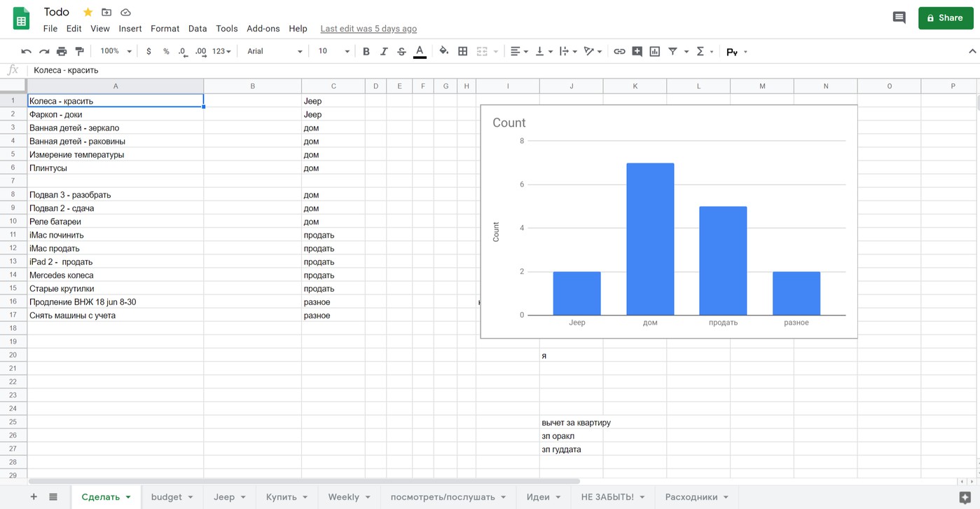Star this Todo document

tap(88, 12)
